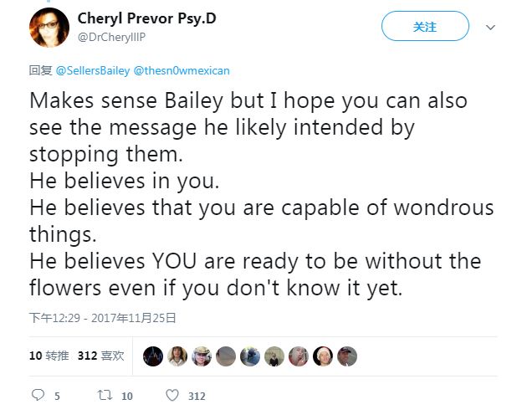
Task: Click the first liker avatar with dark chart
Action: point(152,356)
